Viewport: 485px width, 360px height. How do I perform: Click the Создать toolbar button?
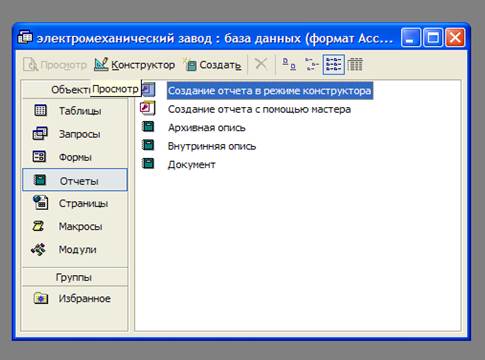tap(212, 65)
